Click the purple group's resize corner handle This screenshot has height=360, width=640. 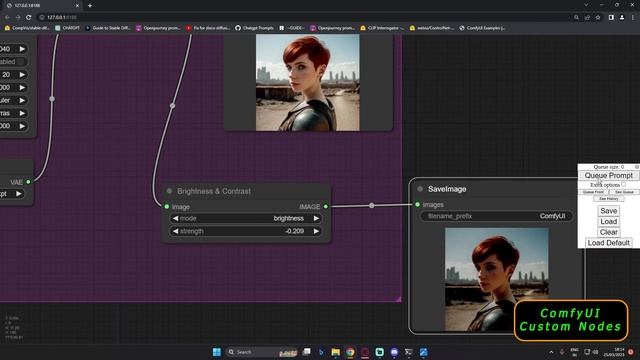pos(398,299)
